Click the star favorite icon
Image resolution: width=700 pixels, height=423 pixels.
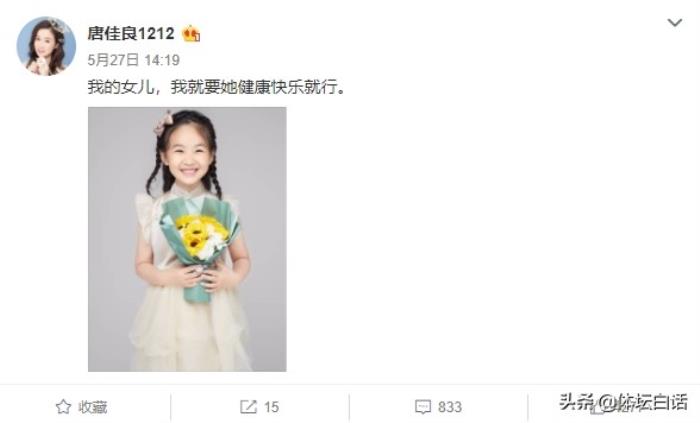click(63, 406)
